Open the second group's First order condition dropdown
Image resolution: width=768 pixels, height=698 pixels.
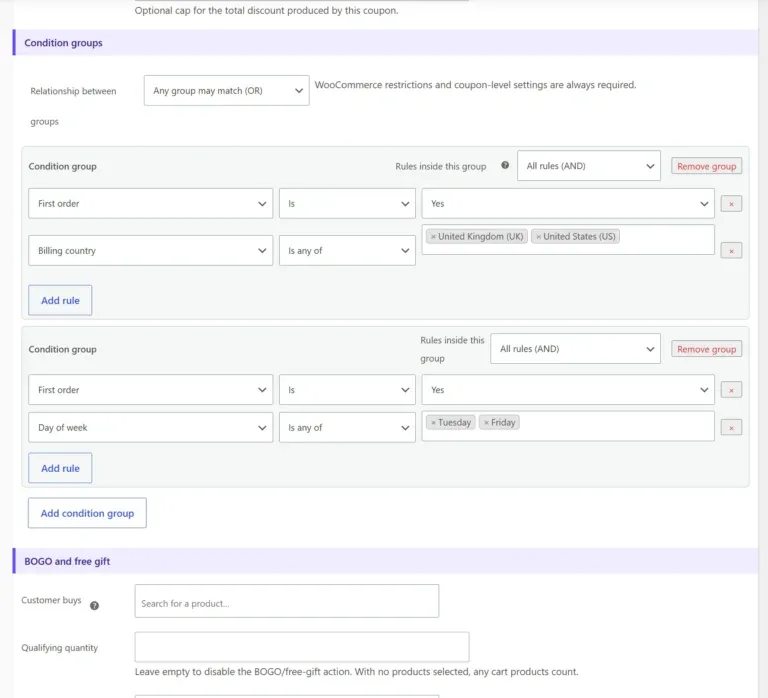(x=151, y=390)
